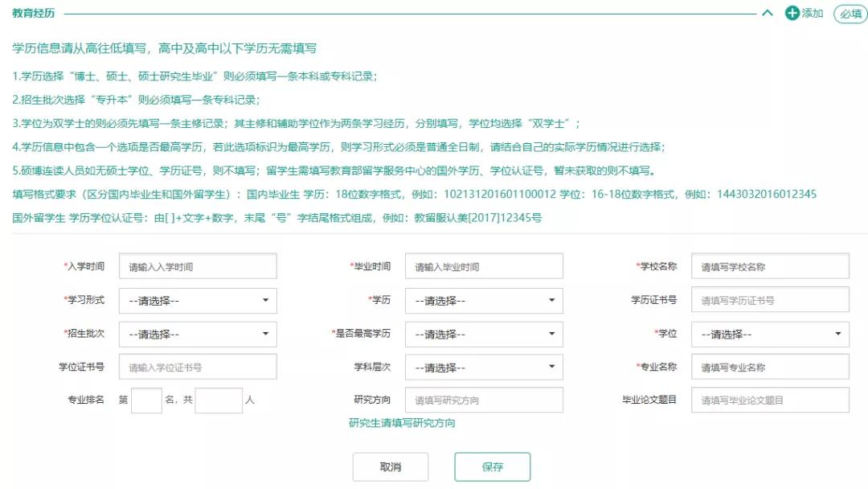Select the 专业名称 input field
The width and height of the screenshot is (868, 489).
pyautogui.click(x=770, y=367)
